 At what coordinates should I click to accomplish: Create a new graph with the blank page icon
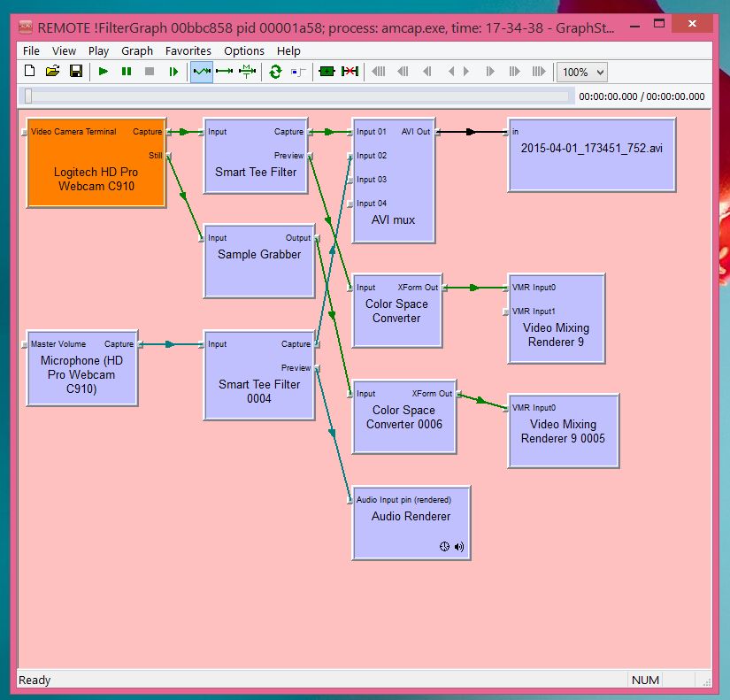[30, 72]
